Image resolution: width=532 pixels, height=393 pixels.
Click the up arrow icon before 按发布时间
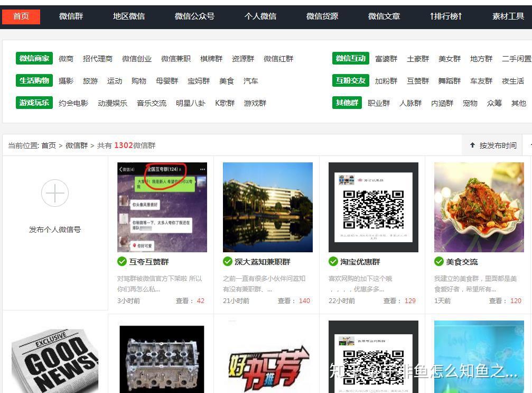point(472,145)
